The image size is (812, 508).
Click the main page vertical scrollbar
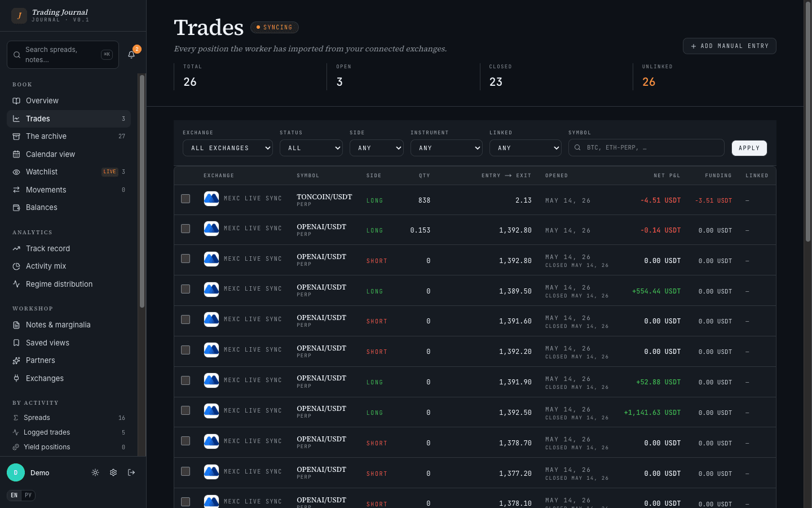click(x=807, y=121)
